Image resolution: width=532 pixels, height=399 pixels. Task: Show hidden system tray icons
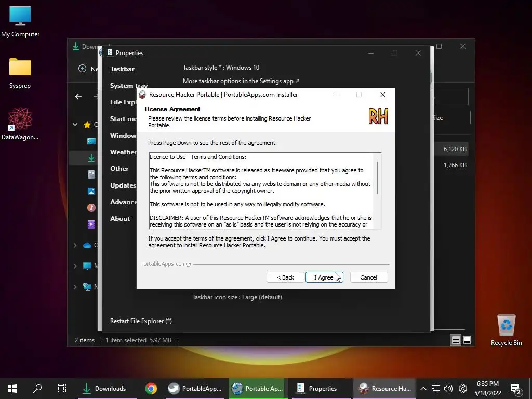tap(423, 389)
